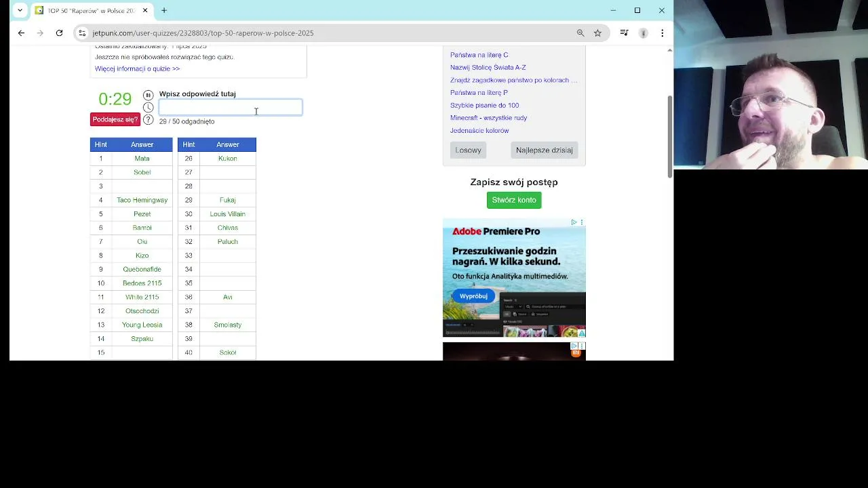Open the media control icon in toolbar
Viewport: 868px width, 488px height.
625,33
